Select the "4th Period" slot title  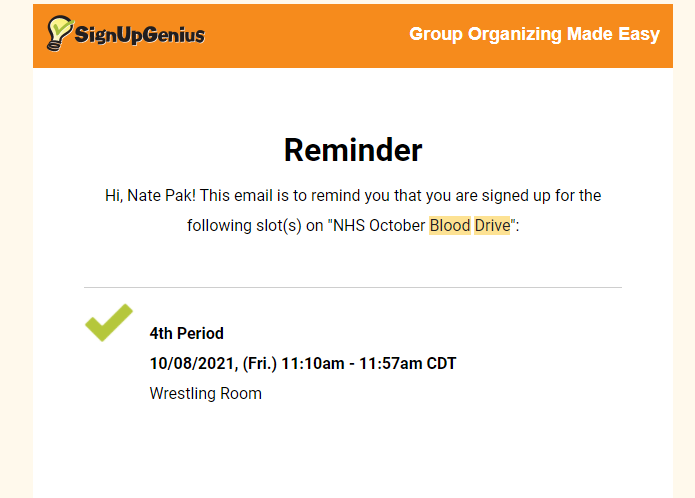(x=186, y=333)
